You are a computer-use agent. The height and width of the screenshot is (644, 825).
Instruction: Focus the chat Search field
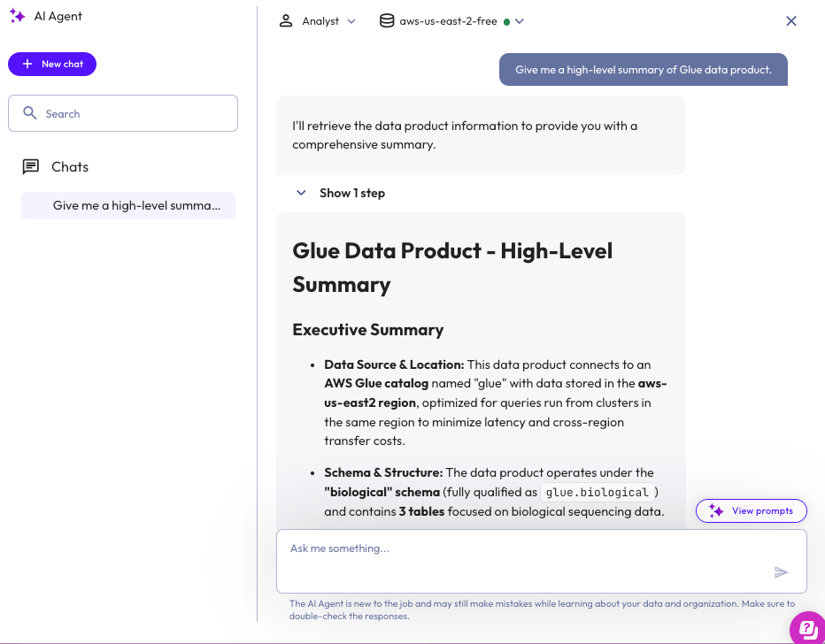pyautogui.click(x=133, y=113)
